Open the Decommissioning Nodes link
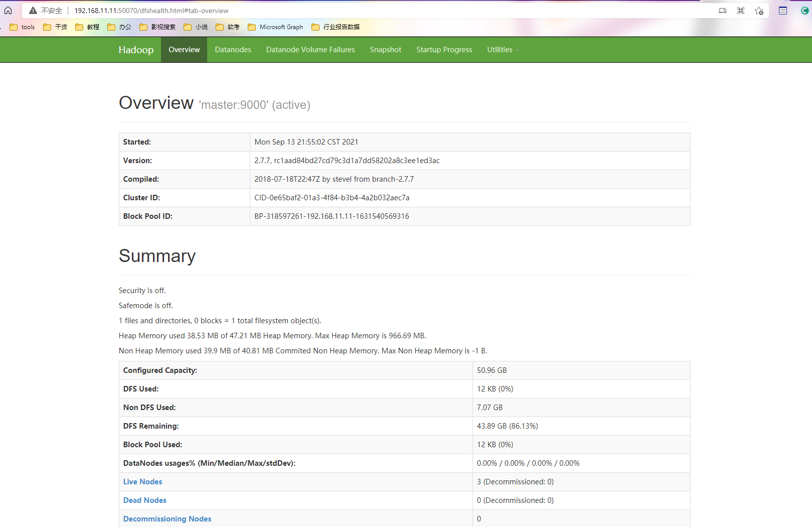The height and width of the screenshot is (527, 812). (x=167, y=519)
